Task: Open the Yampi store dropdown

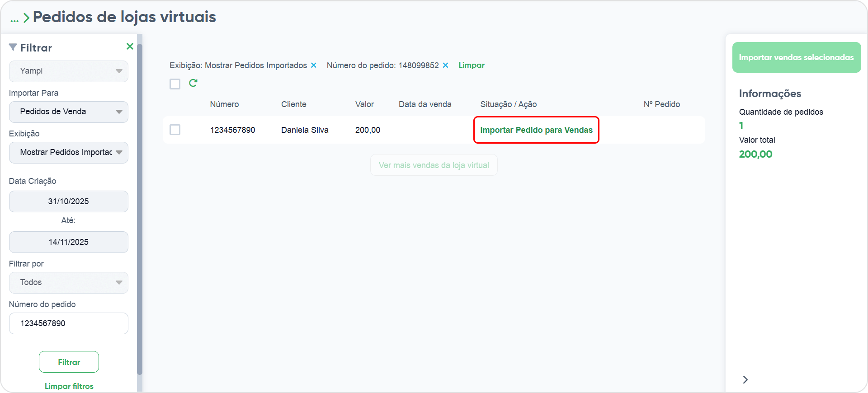Action: pos(69,71)
